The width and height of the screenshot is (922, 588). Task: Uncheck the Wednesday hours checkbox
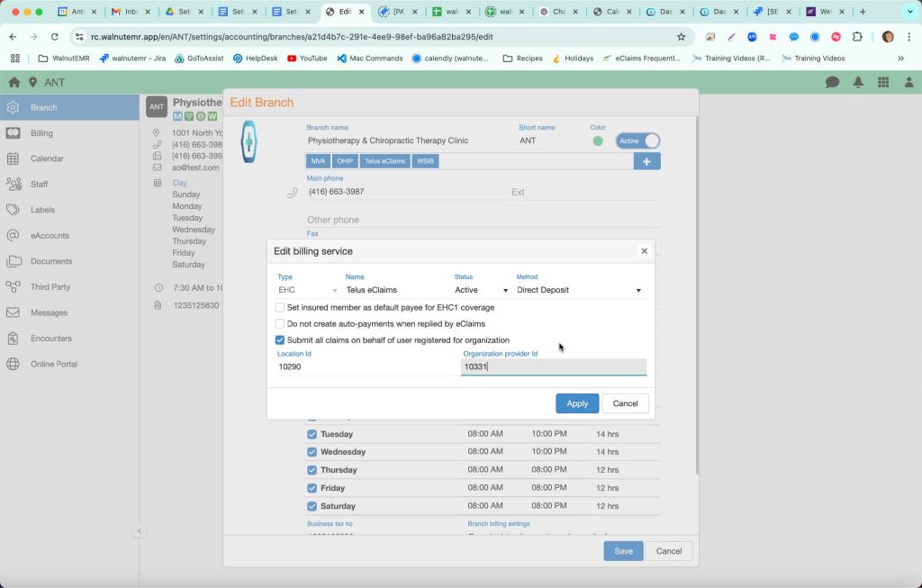coord(312,452)
